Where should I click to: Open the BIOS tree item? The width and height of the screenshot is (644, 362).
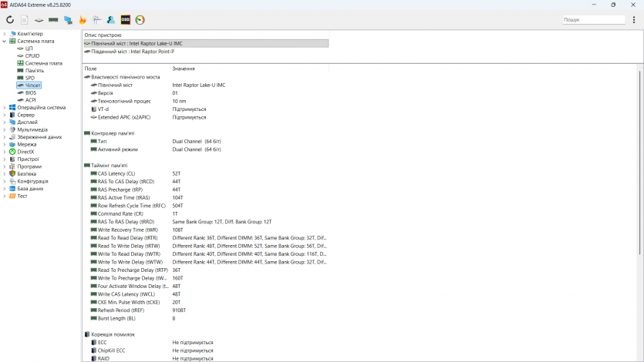coord(30,92)
